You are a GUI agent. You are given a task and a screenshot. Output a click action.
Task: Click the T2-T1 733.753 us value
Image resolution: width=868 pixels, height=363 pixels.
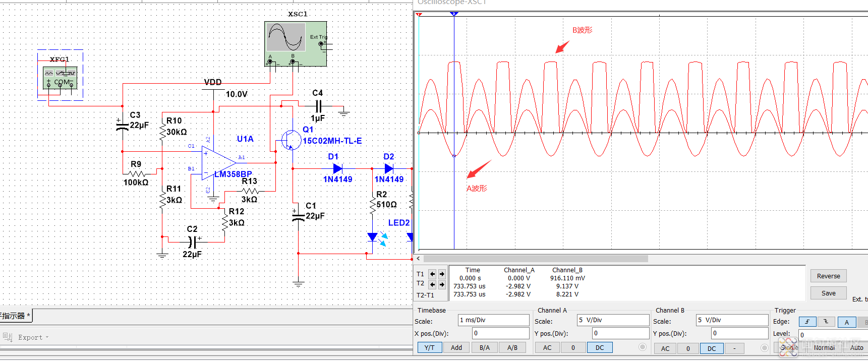pos(469,294)
